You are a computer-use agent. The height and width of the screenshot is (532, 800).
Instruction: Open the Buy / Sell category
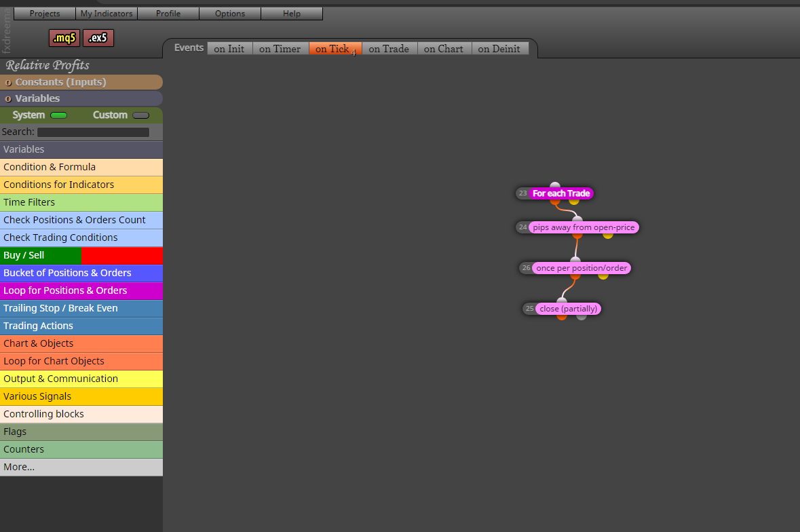tap(81, 256)
